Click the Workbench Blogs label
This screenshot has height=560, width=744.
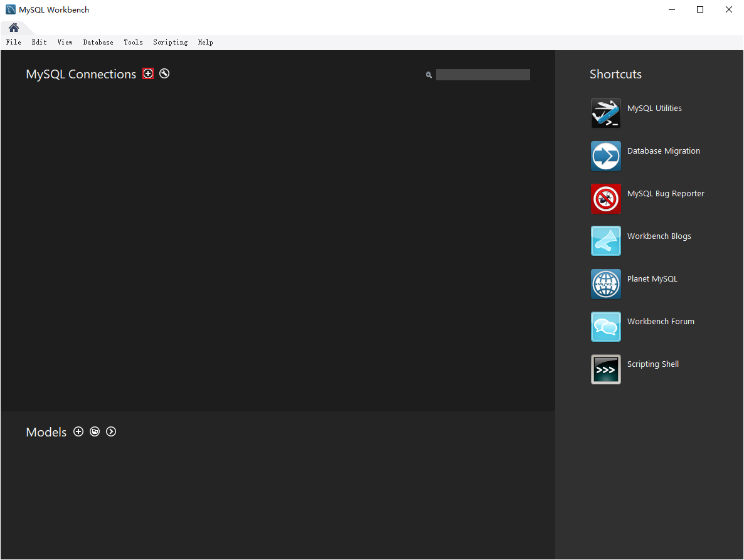(659, 236)
